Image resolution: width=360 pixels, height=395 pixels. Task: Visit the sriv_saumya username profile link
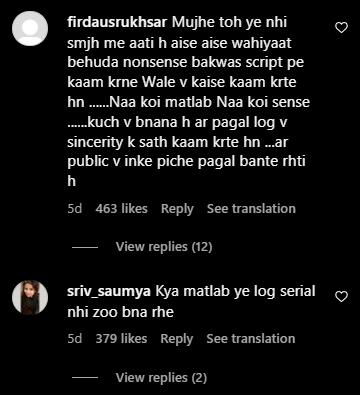pyautogui.click(x=109, y=292)
